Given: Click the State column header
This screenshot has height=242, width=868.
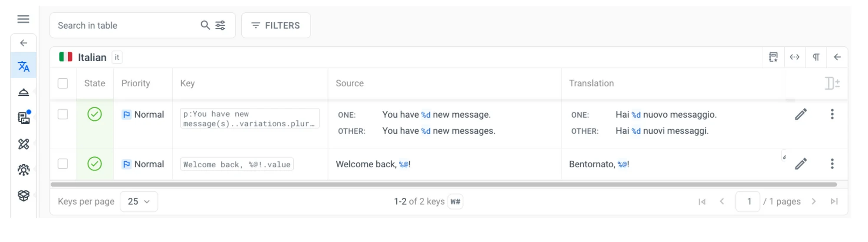Looking at the screenshot, I should tap(95, 83).
